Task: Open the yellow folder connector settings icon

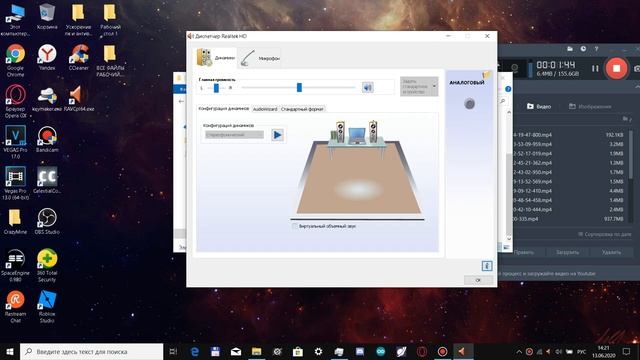Action: pyautogui.click(x=486, y=75)
